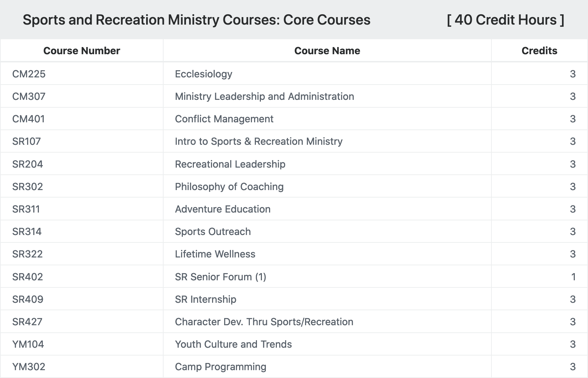Screen dimensions: 588x378
Task: Click the SR Internship course name
Action: [x=206, y=299]
